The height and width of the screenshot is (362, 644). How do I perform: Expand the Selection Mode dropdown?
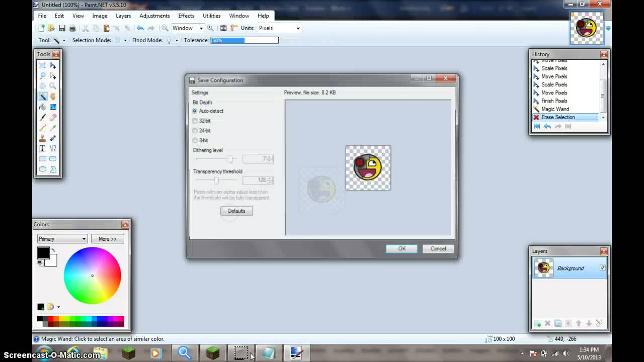pyautogui.click(x=125, y=40)
